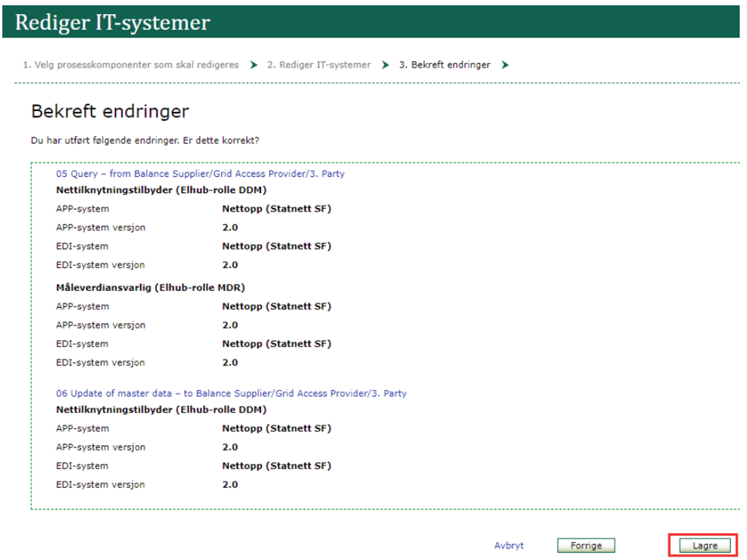Select Nettilknytningstilbyder heading under 05 Query
This screenshot has width=747, height=560.
tap(161, 190)
